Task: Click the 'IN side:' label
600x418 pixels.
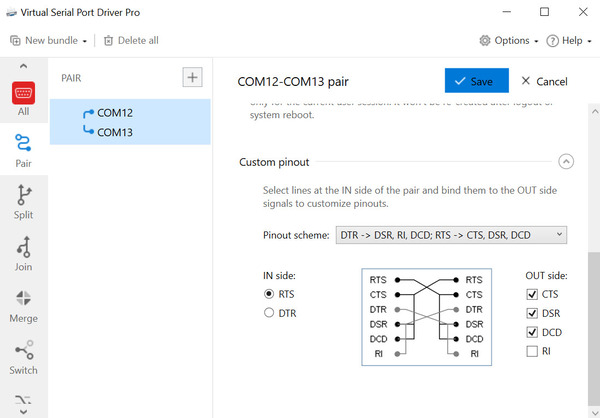Action: (279, 276)
